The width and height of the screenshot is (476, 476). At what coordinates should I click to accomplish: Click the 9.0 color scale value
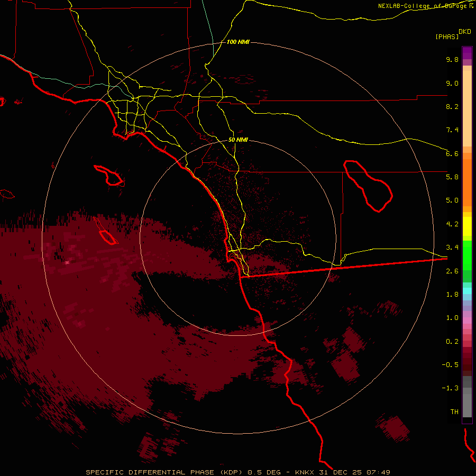pyautogui.click(x=452, y=83)
